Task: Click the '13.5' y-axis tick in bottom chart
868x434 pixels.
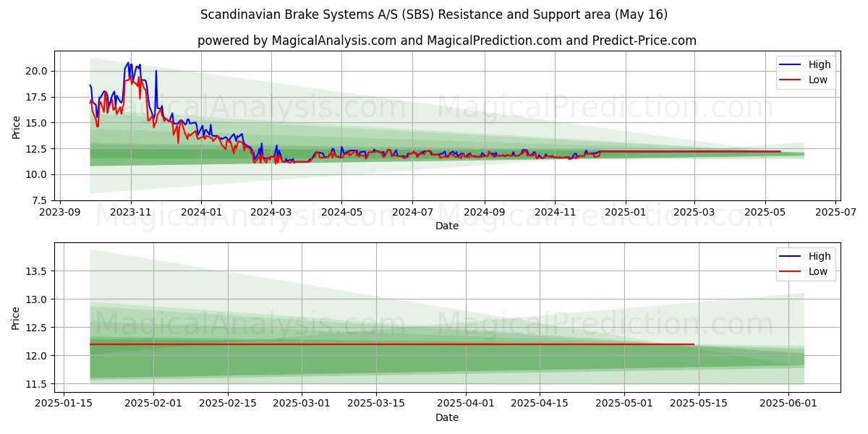Action: pyautogui.click(x=38, y=271)
